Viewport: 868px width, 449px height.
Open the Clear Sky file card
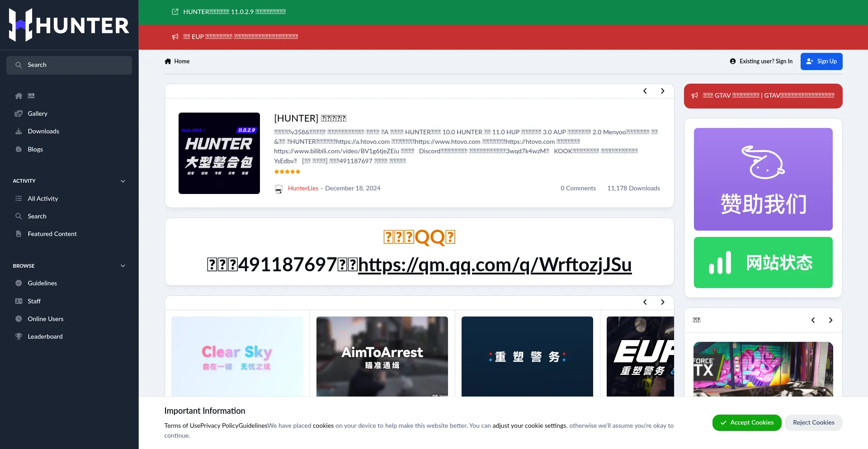pos(237,357)
